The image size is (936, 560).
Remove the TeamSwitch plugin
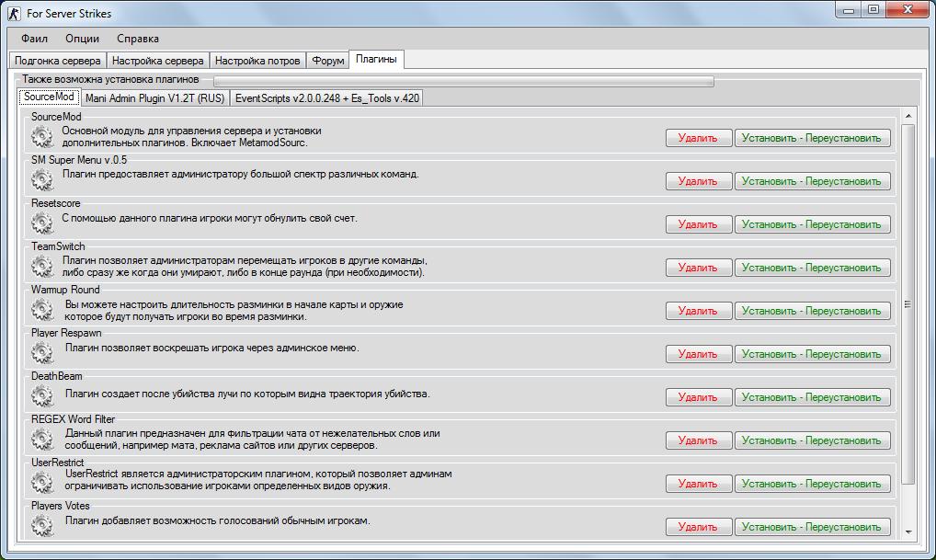699,268
